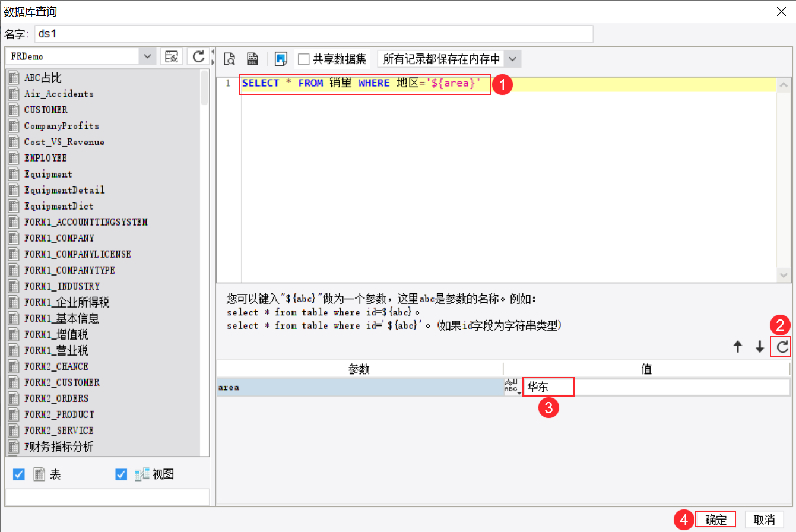
Task: Pick the Cost_VS_Revenue table
Action: [x=64, y=142]
